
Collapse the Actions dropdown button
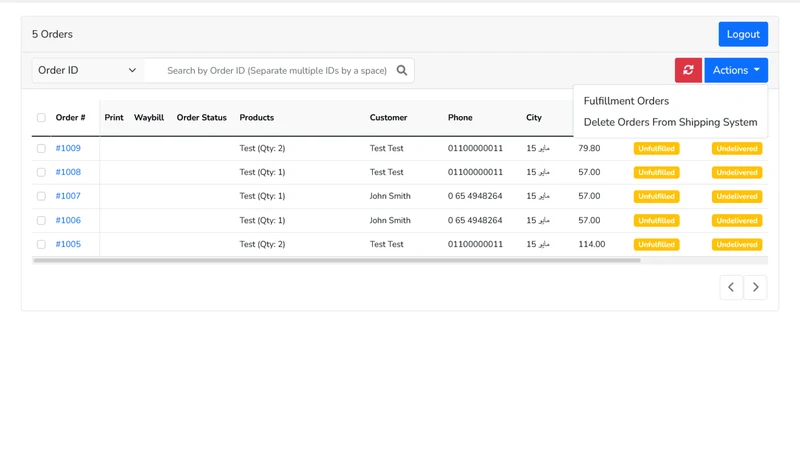[x=736, y=70]
